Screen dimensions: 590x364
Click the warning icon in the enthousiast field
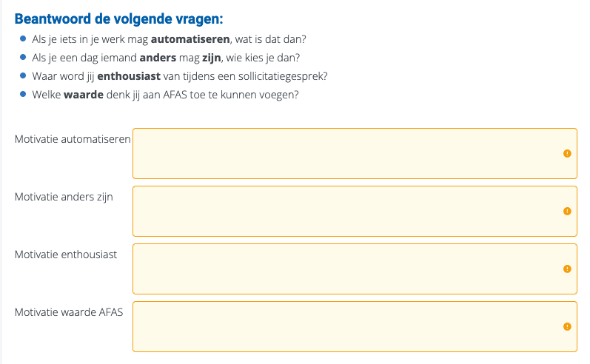567,269
